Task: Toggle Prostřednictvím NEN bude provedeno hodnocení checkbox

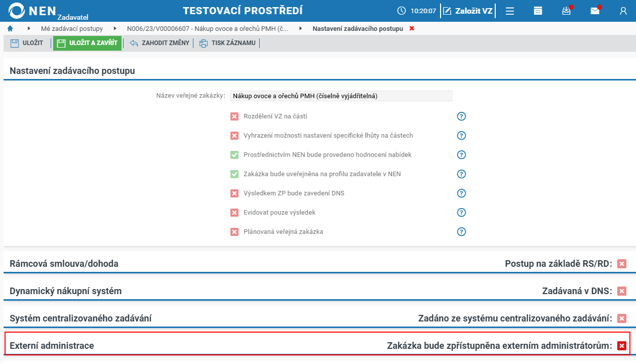Action: [234, 155]
